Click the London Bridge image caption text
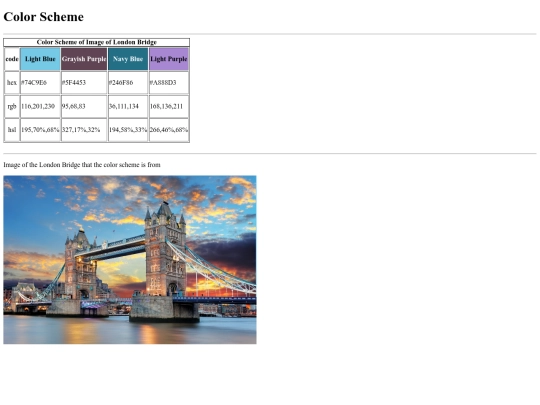The height and width of the screenshot is (405, 540). click(x=82, y=165)
